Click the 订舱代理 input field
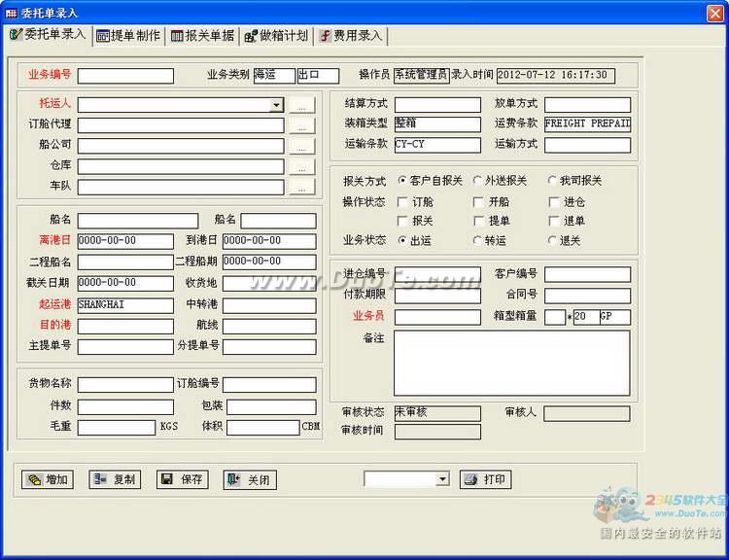 [181, 125]
